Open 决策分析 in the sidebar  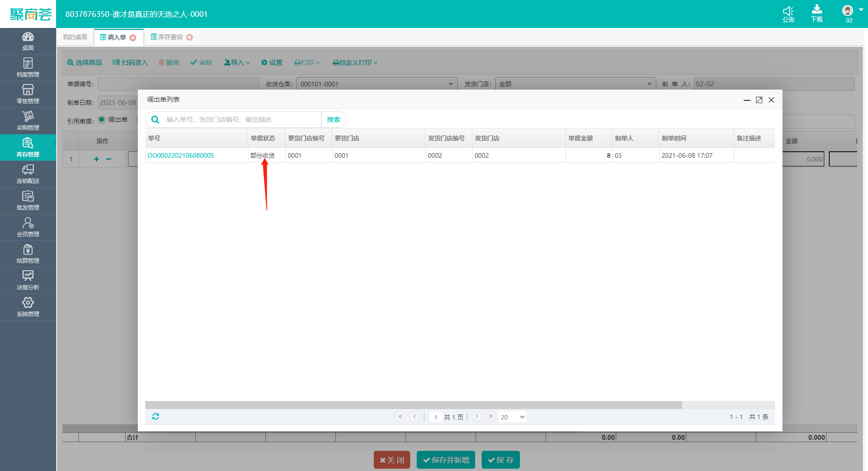coord(28,281)
